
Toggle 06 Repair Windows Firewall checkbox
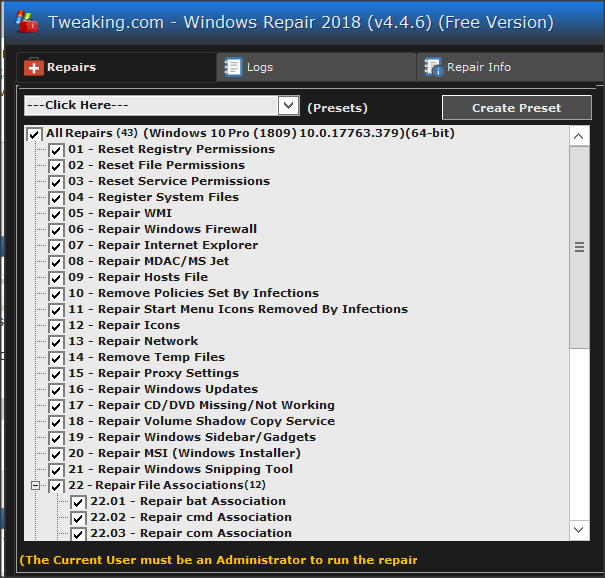click(56, 230)
